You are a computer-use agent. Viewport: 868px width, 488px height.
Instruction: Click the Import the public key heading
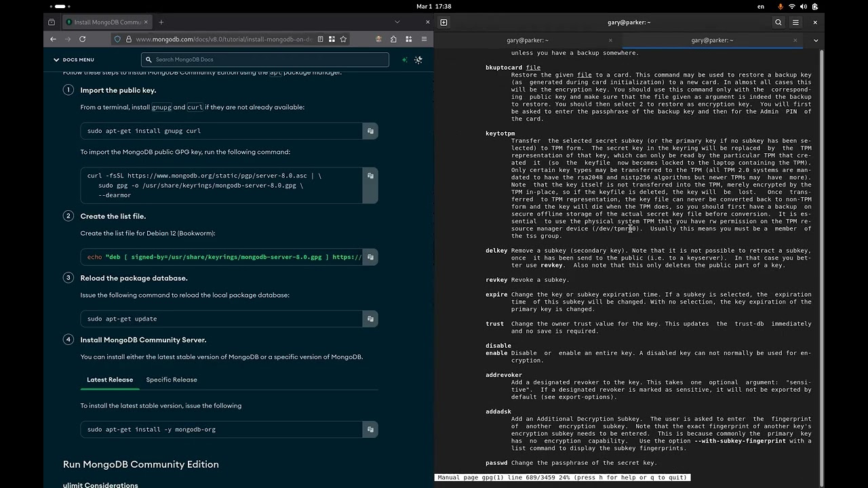(x=118, y=90)
